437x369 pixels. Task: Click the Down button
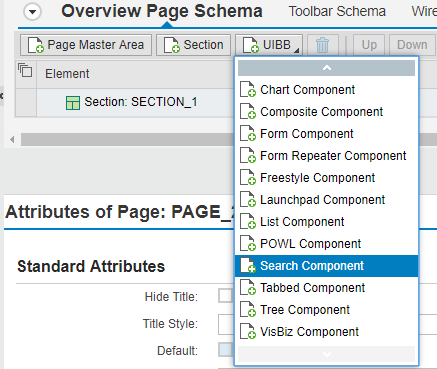pos(412,45)
